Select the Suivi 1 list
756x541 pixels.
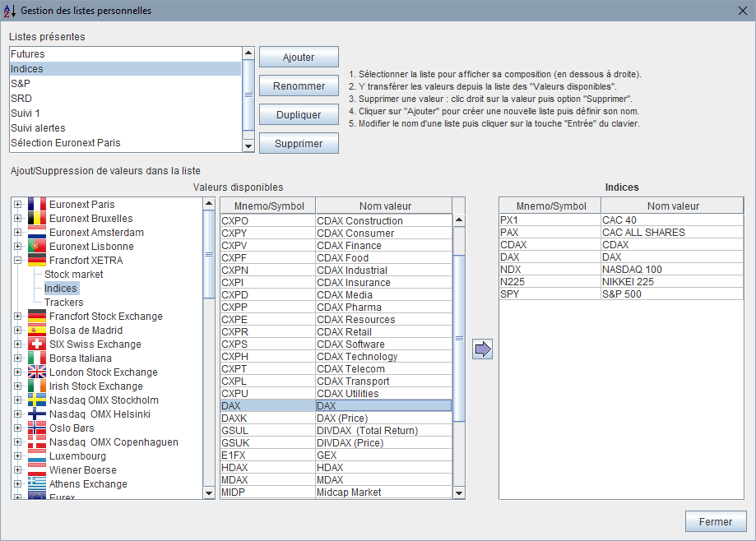(x=125, y=113)
